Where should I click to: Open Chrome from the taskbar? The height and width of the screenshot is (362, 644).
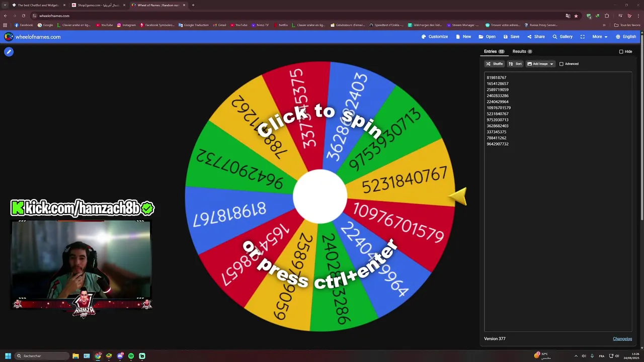[98, 356]
